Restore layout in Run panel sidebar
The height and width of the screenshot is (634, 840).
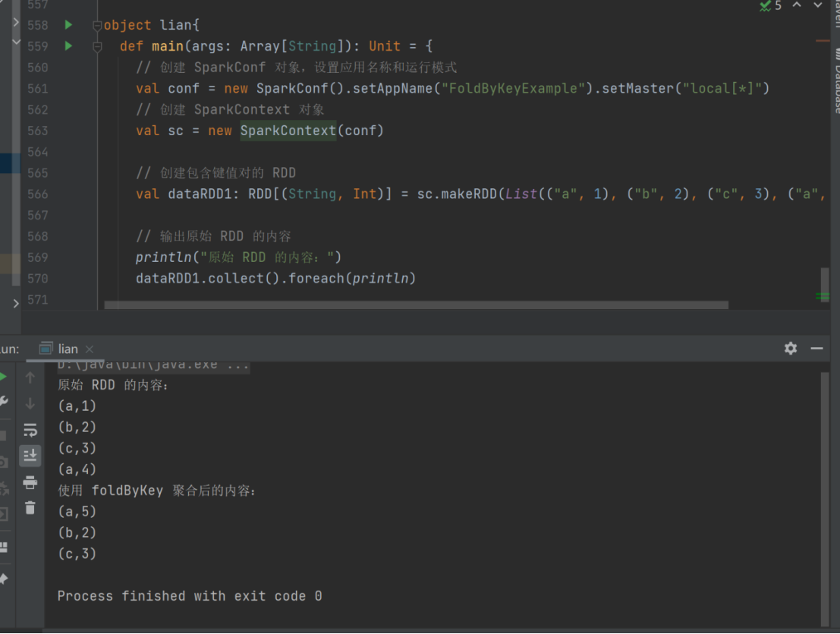click(x=3, y=547)
